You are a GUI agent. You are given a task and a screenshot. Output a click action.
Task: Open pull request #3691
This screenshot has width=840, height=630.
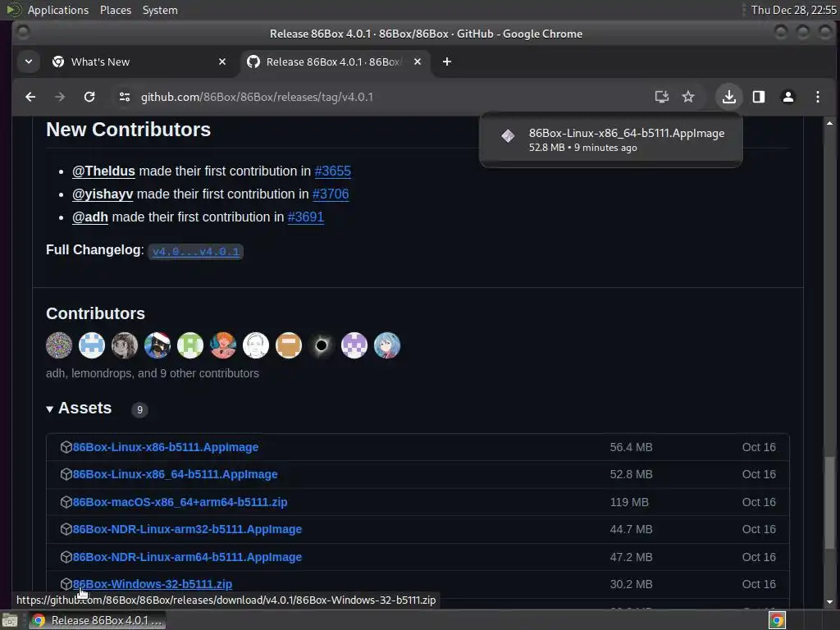click(305, 217)
